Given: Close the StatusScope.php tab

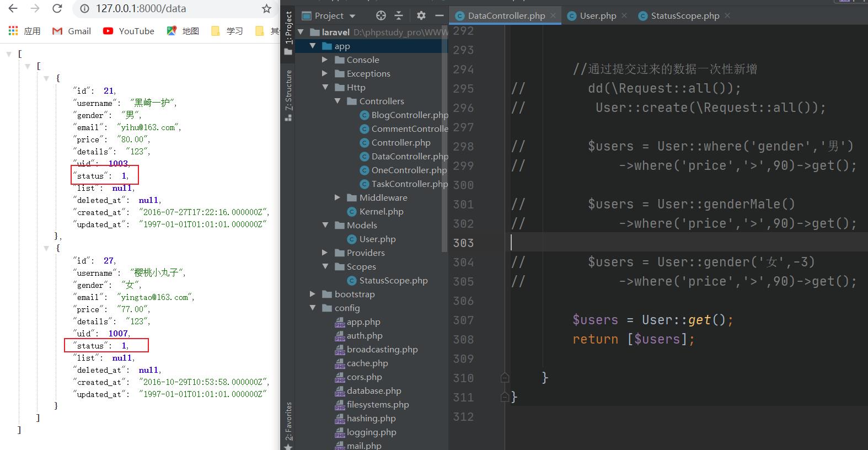Looking at the screenshot, I should coord(727,15).
